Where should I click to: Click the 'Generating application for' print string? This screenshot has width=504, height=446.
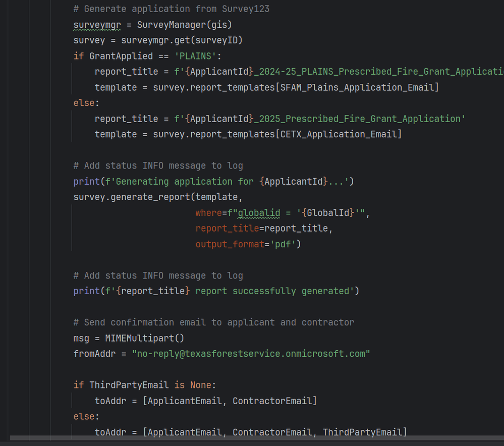click(185, 182)
